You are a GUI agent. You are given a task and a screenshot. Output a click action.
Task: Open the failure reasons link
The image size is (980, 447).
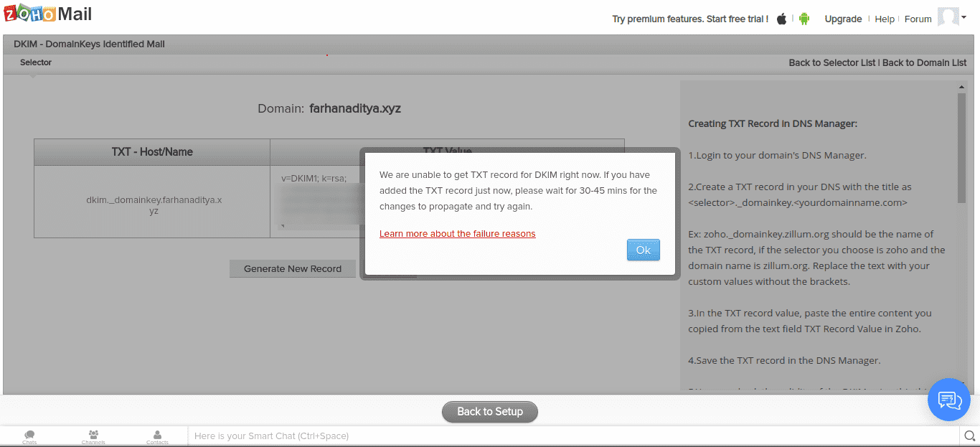pos(457,233)
